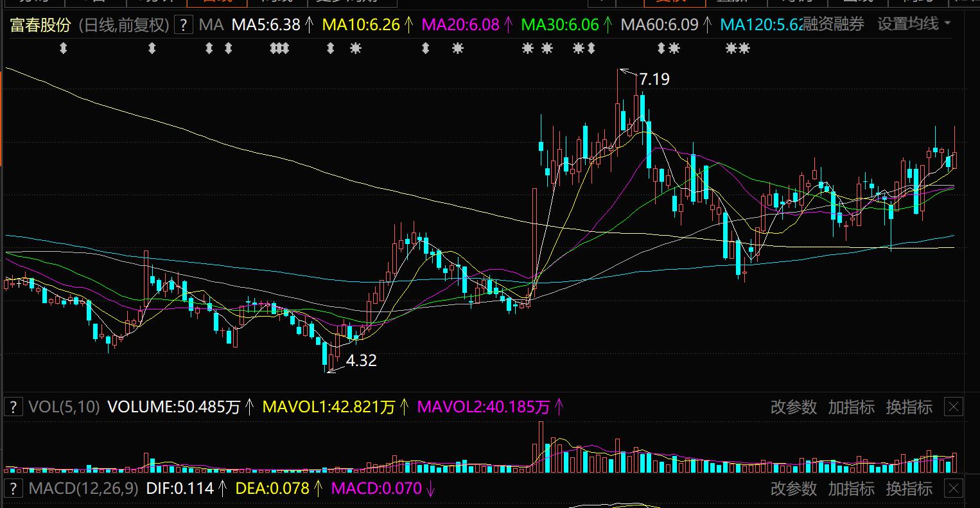Click 加指标 in the MACD panel
Viewport: 980px width, 508px height.
(x=851, y=488)
